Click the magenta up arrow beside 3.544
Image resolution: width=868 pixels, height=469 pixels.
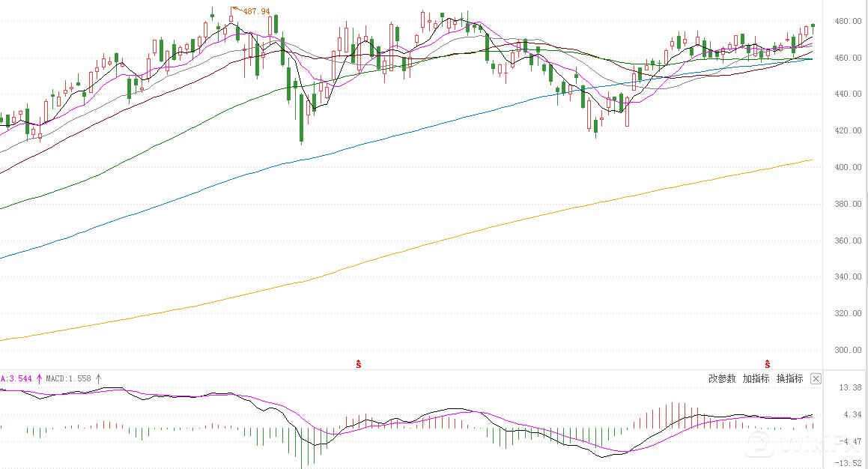tap(39, 379)
